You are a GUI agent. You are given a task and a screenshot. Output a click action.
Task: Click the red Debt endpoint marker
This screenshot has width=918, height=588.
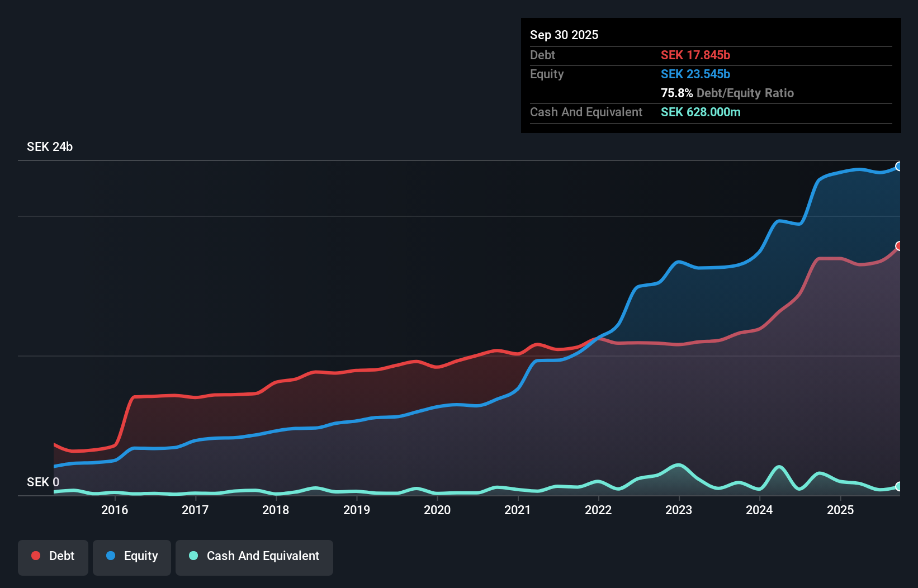[899, 246]
